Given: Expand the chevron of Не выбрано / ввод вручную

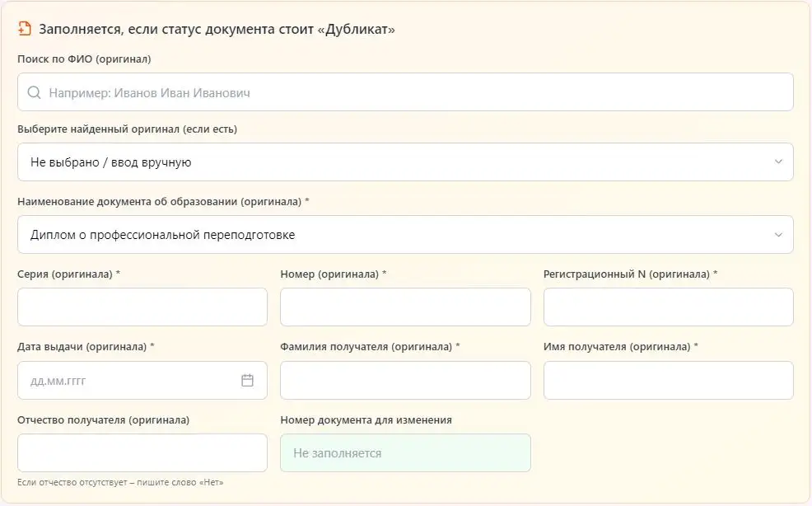Looking at the screenshot, I should click(x=778, y=162).
